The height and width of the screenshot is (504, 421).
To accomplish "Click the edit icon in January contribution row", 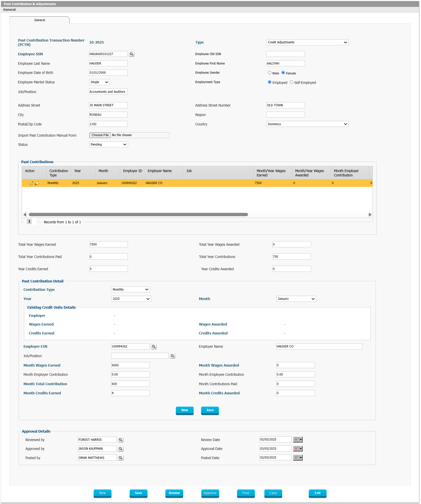I will click(31, 183).
